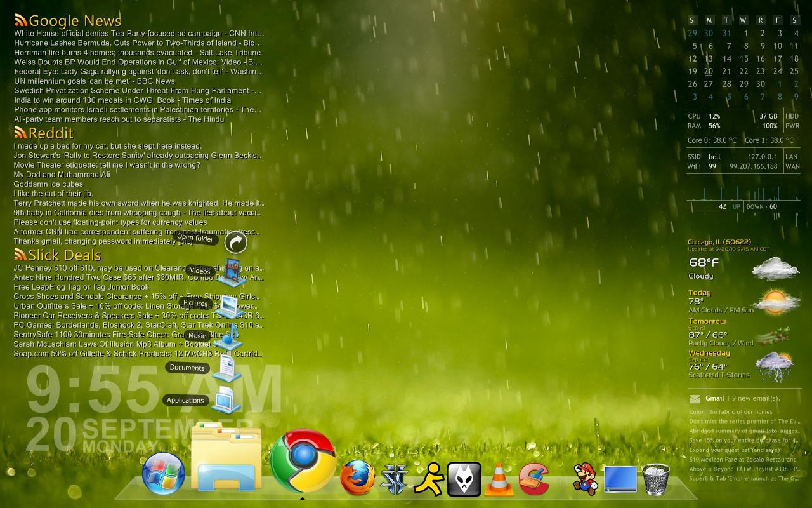Click the Show Desktop monitor icon
Screen dimensions: 812x508
point(620,479)
